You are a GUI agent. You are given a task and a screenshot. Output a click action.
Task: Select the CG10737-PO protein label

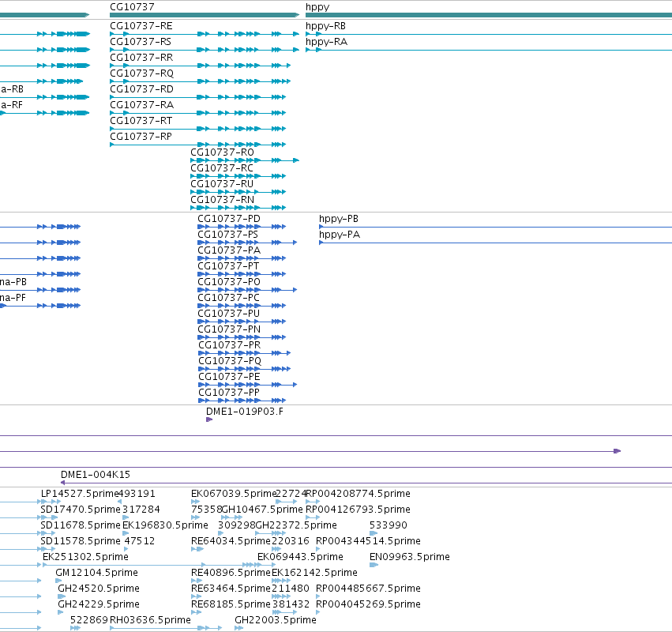click(229, 283)
